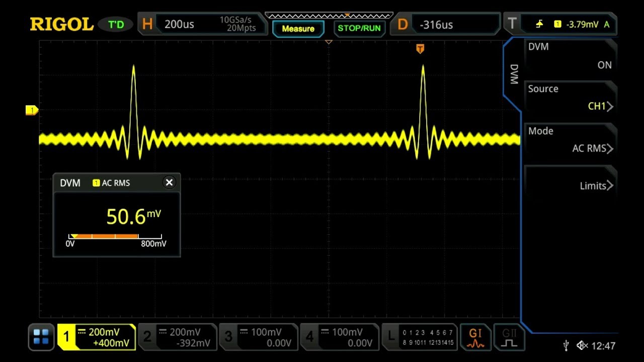Screen dimensions: 644x362
Task: Click the channel 1 +400mV offset value
Action: coord(111,343)
